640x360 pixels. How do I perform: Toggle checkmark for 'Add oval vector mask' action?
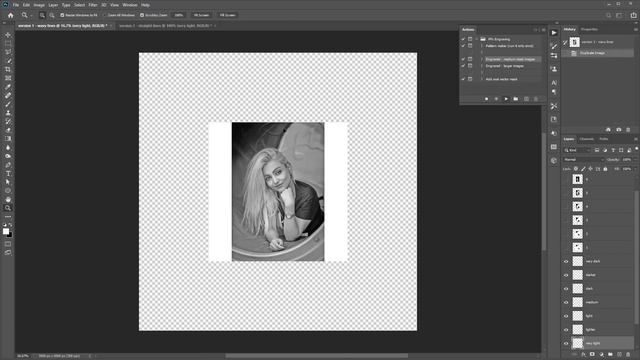coord(463,79)
